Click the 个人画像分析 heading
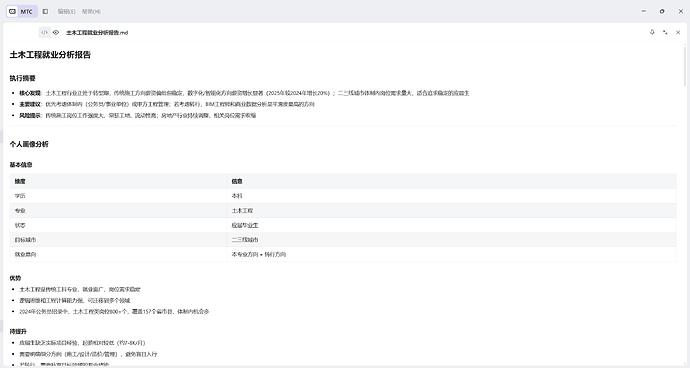The height and width of the screenshot is (368, 690). pos(29,144)
